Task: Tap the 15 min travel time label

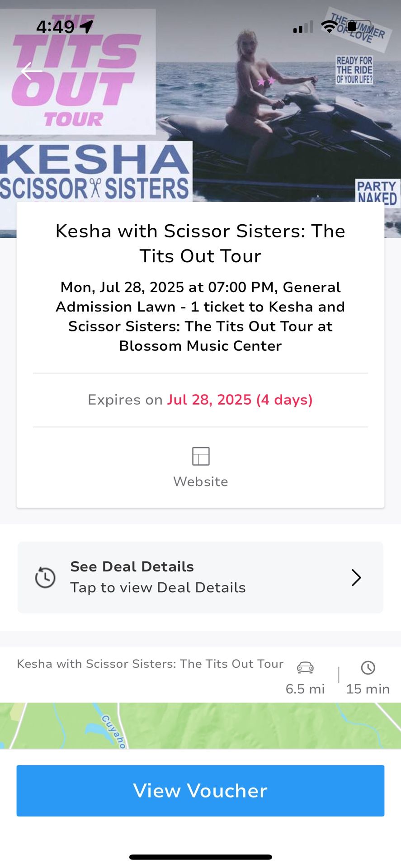Action: coord(368,689)
